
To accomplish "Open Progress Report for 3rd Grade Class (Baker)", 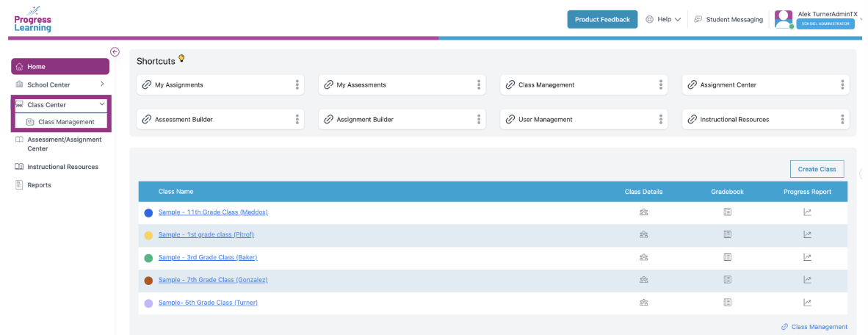I will (807, 257).
